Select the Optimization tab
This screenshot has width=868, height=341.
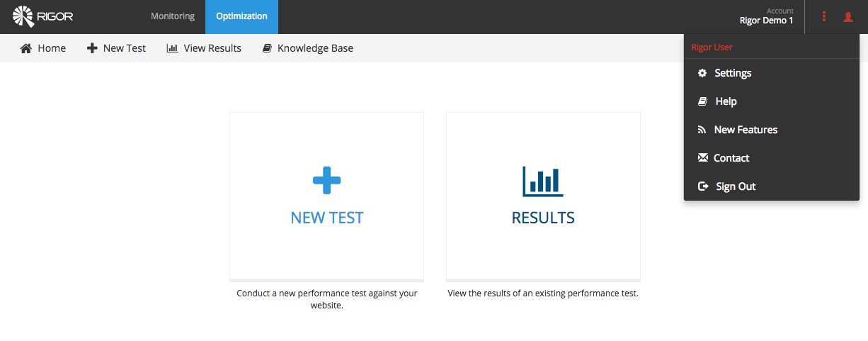tap(241, 16)
